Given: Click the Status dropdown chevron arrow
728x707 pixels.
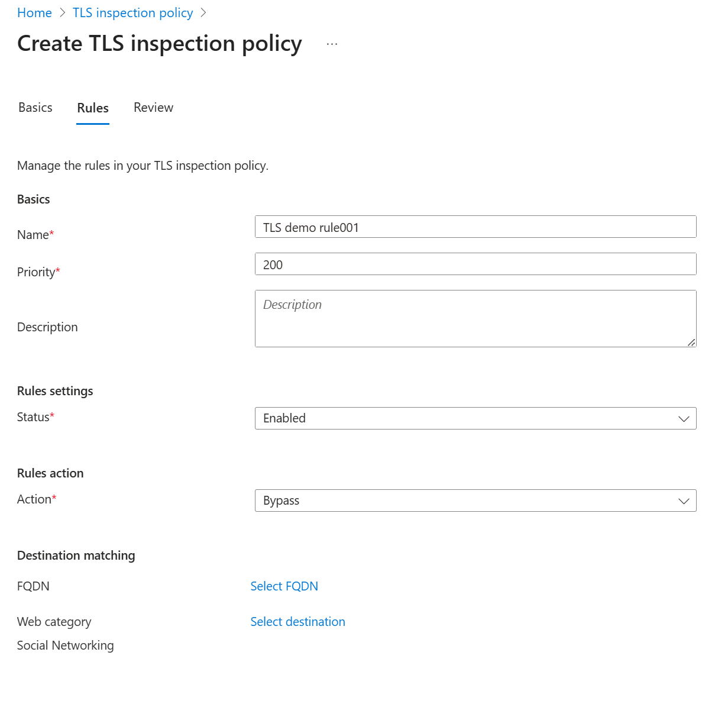Looking at the screenshot, I should (684, 418).
